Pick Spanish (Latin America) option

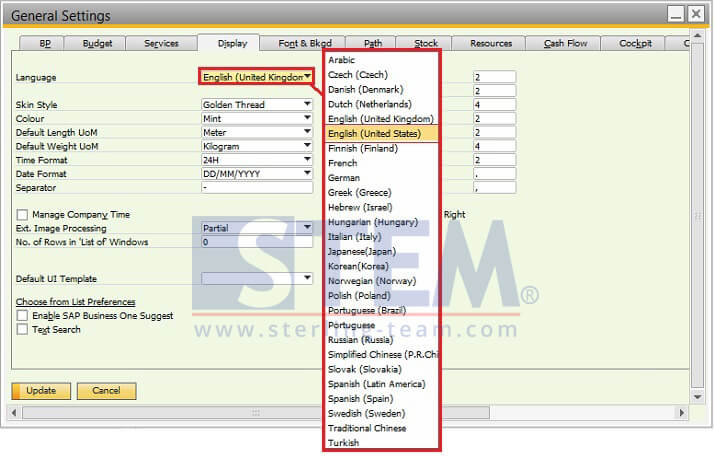382,384
